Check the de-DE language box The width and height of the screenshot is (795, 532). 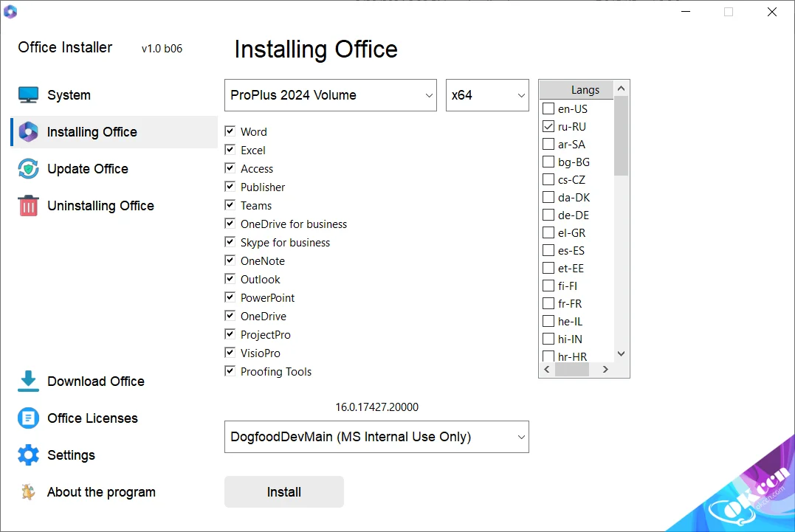click(548, 215)
